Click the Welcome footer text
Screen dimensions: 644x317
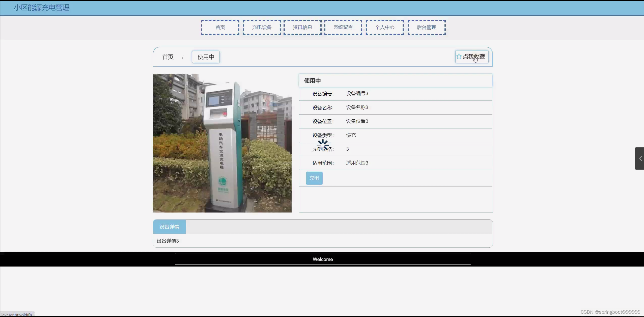(322, 259)
